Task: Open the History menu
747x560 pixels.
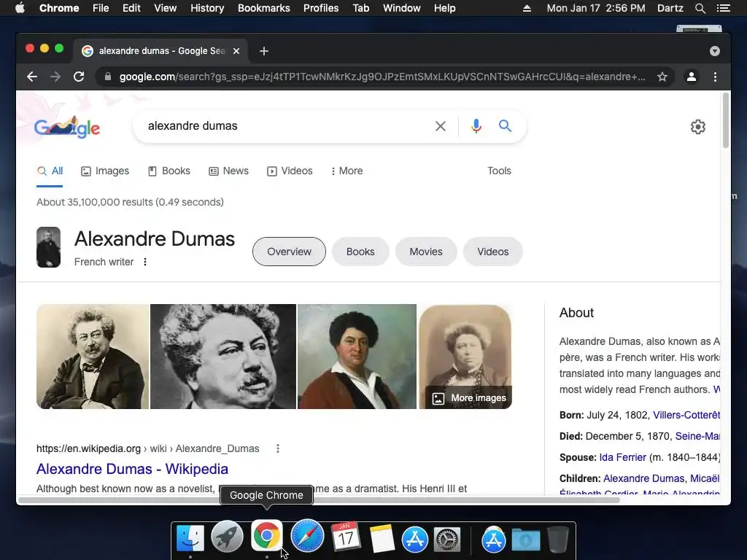Action: click(207, 8)
